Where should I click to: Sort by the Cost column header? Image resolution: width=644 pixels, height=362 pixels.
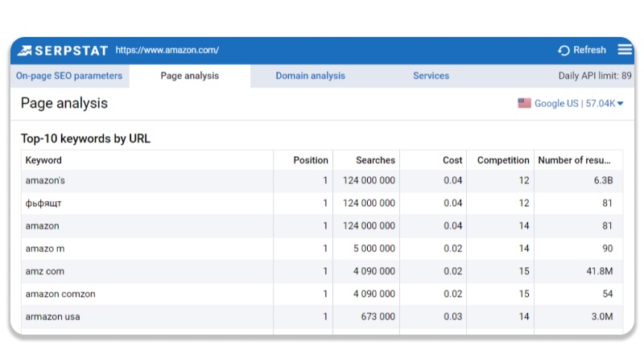[x=452, y=160]
